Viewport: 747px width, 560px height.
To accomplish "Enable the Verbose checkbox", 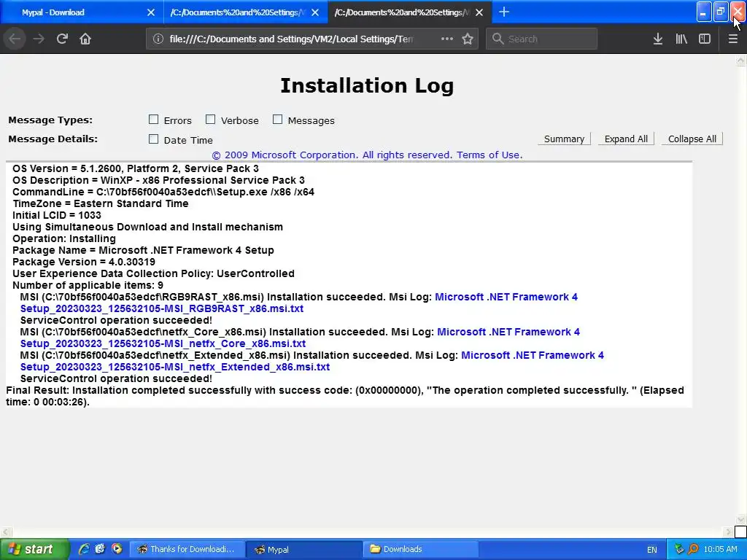I will click(x=210, y=120).
